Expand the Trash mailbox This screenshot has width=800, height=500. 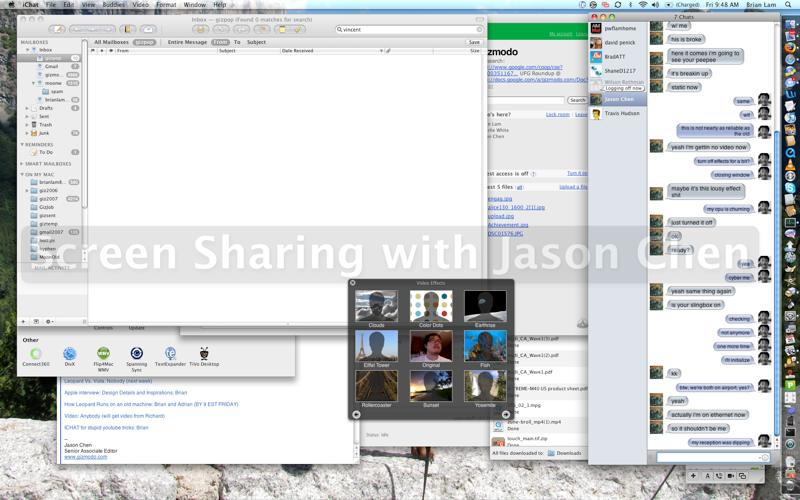point(27,124)
